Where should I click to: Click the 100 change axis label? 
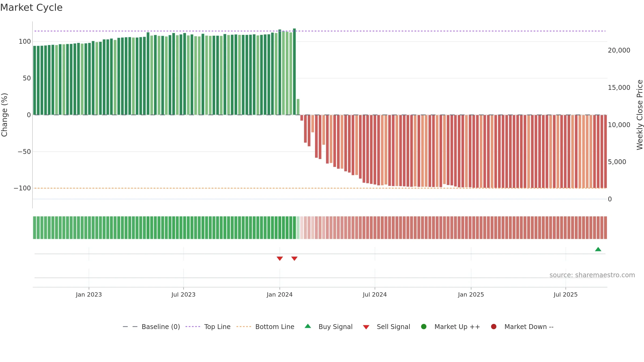pos(25,42)
